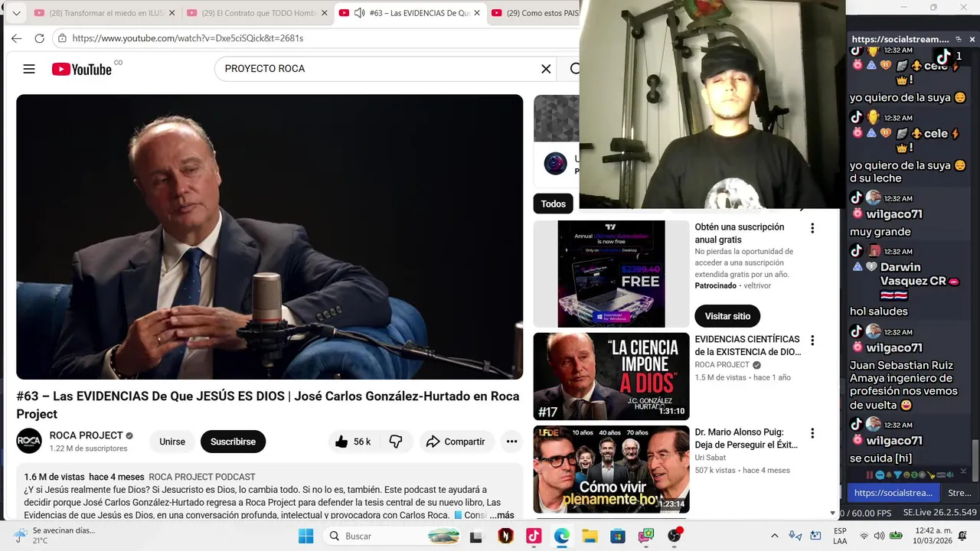Select the Todos filter chip
Image resolution: width=980 pixels, height=551 pixels.
pyautogui.click(x=553, y=204)
